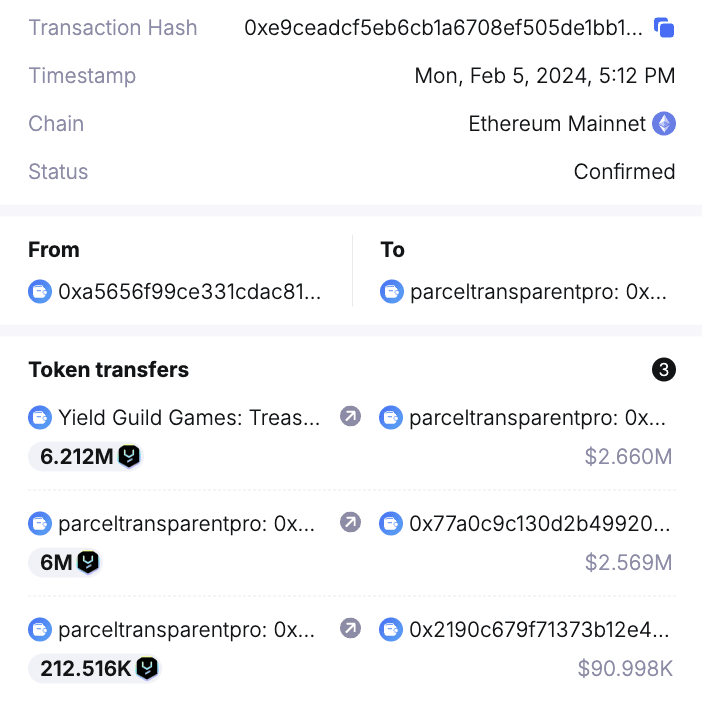Click YGG token icon beside 212.516K
Image resolution: width=702 pixels, height=702 pixels.
(148, 668)
